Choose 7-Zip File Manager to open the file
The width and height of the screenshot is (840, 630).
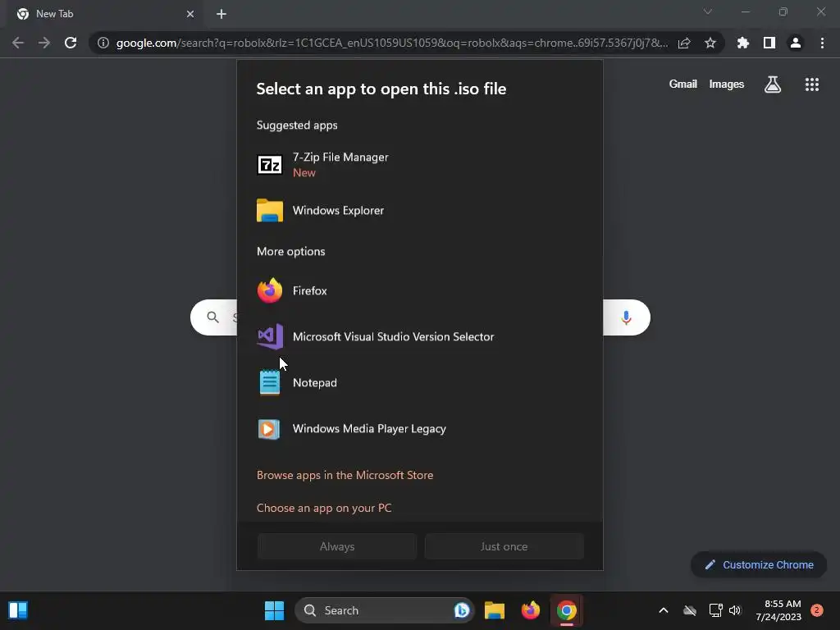click(420, 164)
